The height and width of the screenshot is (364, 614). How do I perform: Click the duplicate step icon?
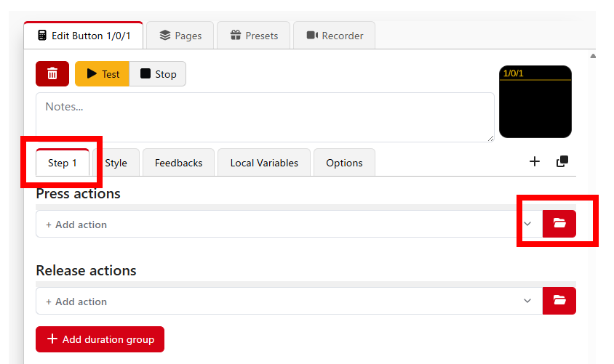(562, 161)
